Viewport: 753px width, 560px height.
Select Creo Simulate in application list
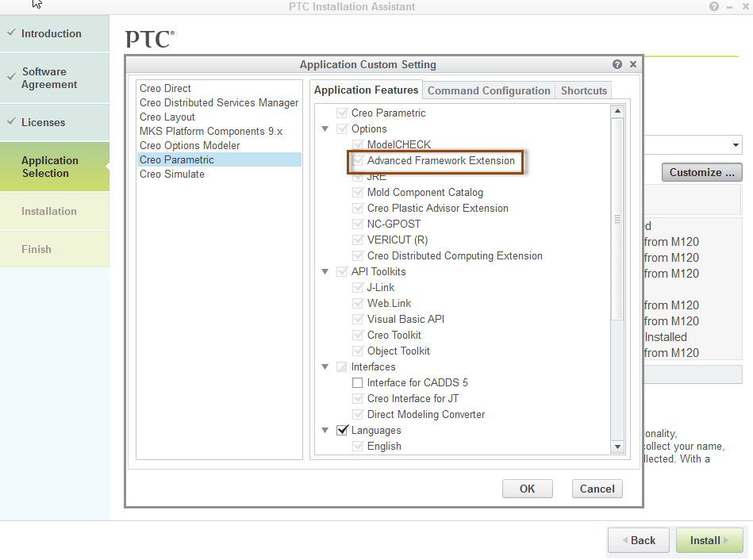(x=219, y=174)
